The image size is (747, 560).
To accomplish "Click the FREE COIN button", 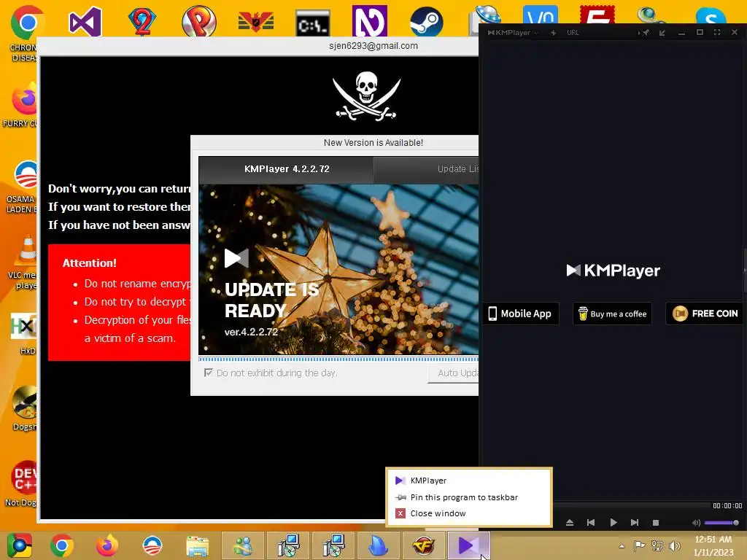I will 705,314.
